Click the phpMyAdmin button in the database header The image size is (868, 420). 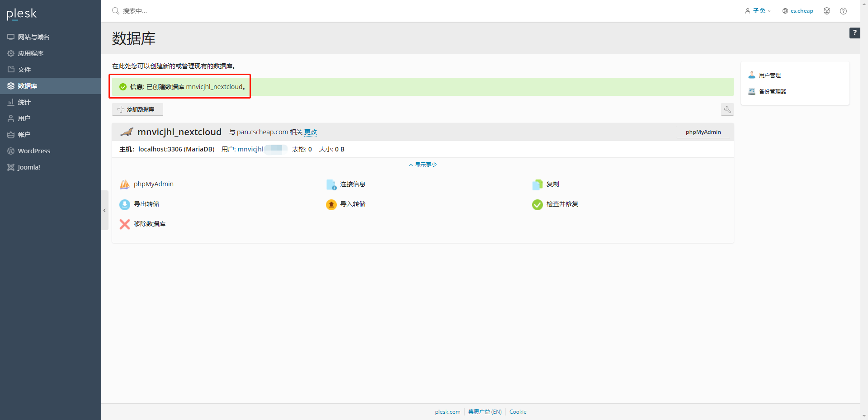point(703,132)
